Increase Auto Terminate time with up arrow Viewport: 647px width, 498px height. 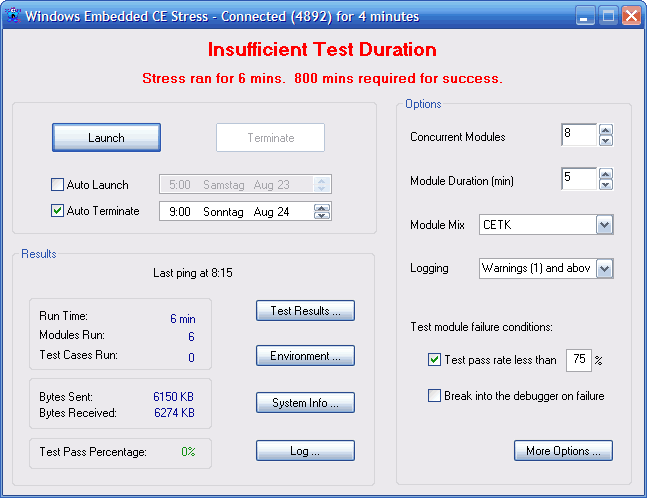(x=322, y=208)
